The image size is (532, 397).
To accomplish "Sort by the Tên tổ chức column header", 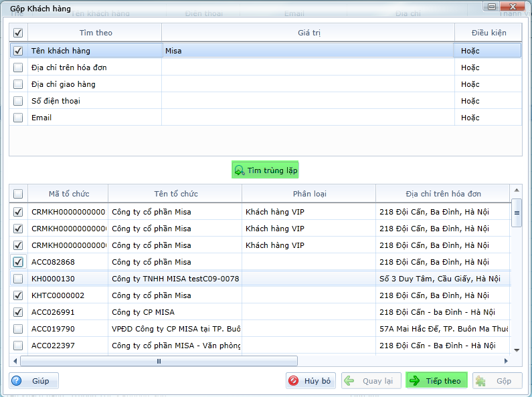I will pos(175,194).
